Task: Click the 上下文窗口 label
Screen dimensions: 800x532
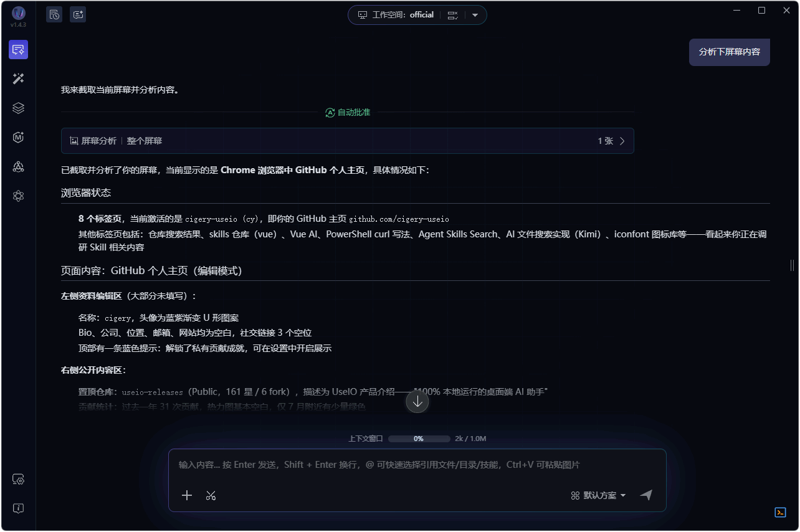Action: pos(365,439)
